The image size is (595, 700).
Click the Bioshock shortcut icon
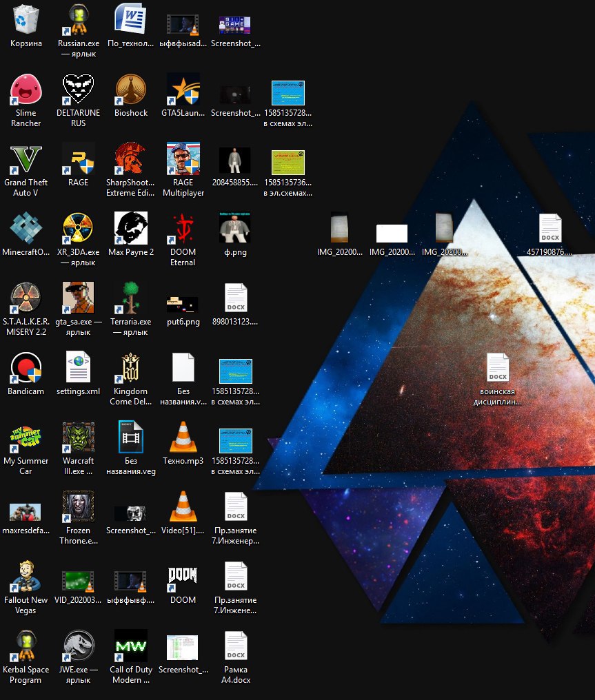pos(130,90)
